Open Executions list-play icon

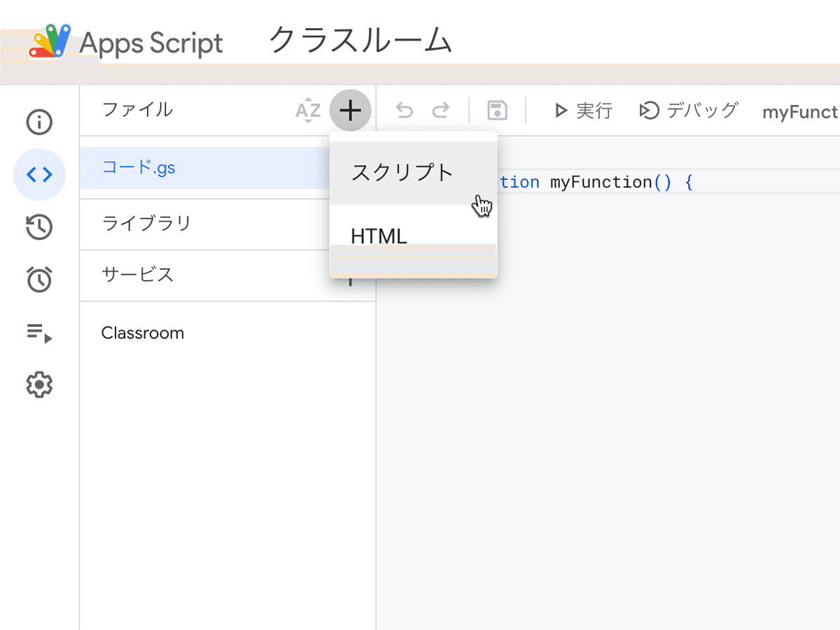[39, 332]
